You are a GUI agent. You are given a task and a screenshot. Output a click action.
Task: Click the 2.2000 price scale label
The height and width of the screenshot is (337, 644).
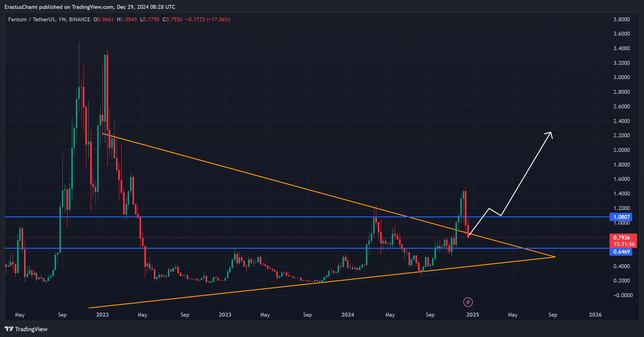click(621, 135)
